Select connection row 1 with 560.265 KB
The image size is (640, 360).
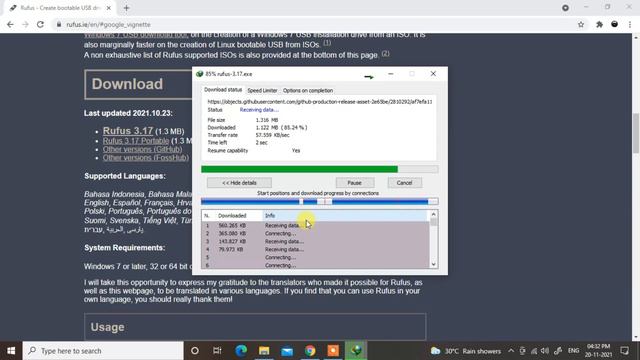(315, 225)
